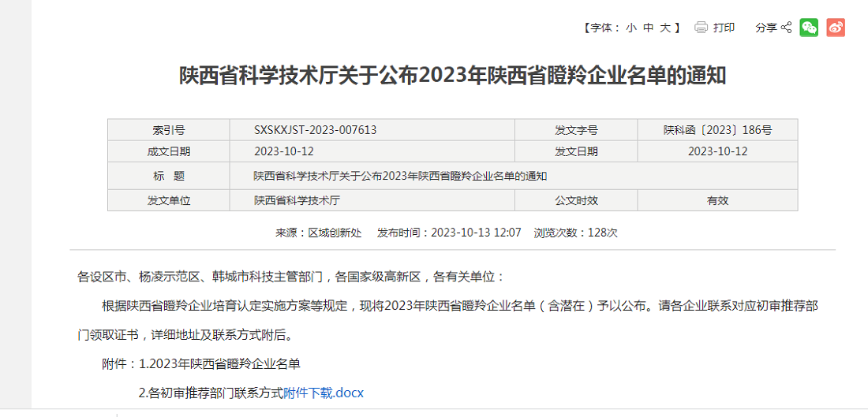Set font size to 小
The image size is (868, 417).
click(x=631, y=28)
